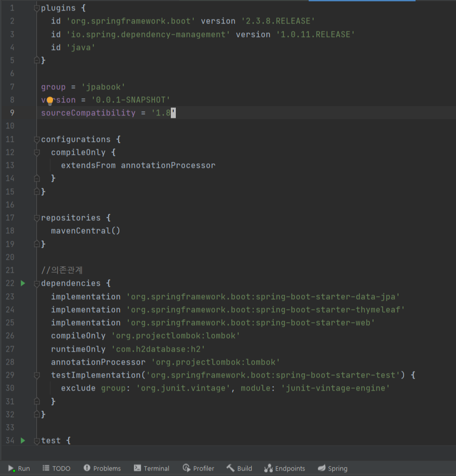Click line number 34 in gutter
Viewport: 456px width, 476px height.
pos(10,441)
